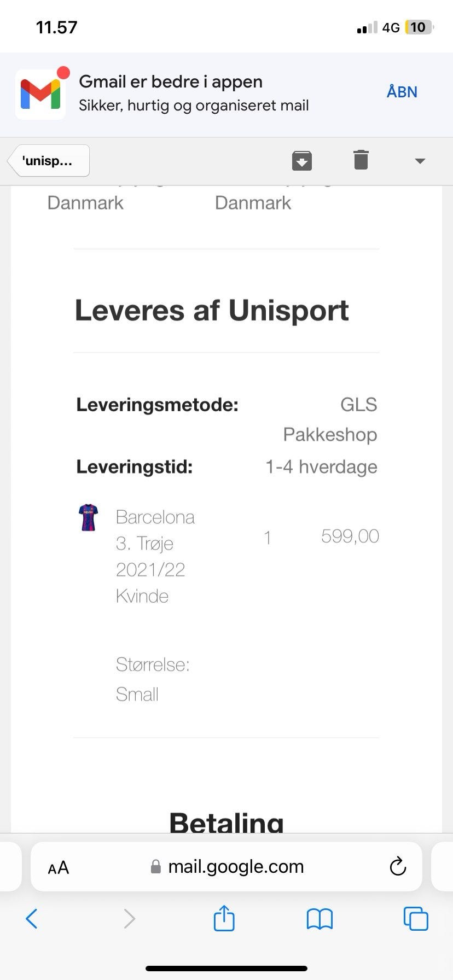Screen dimensions: 453x980
Task: Open the Safari AA text size menu
Action: [59, 867]
